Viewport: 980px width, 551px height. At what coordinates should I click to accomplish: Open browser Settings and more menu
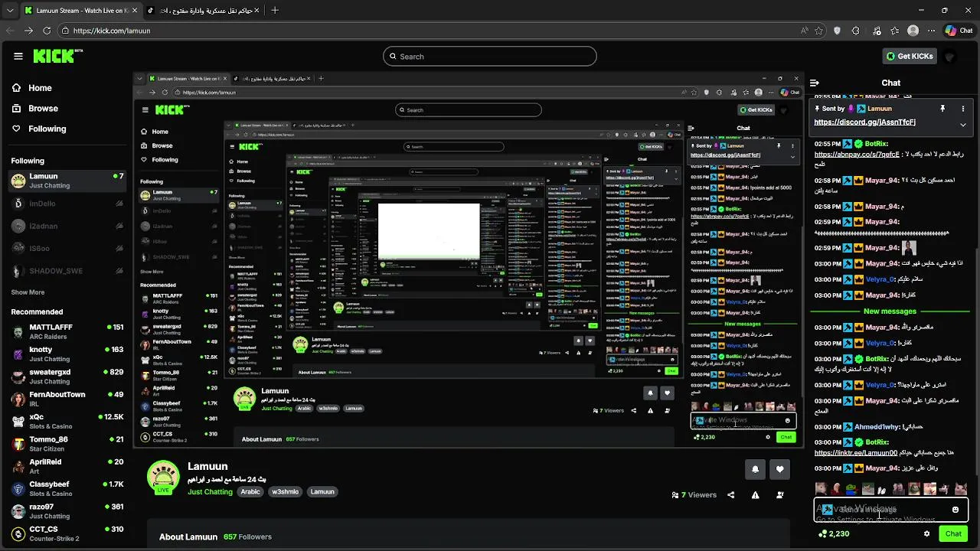click(930, 31)
